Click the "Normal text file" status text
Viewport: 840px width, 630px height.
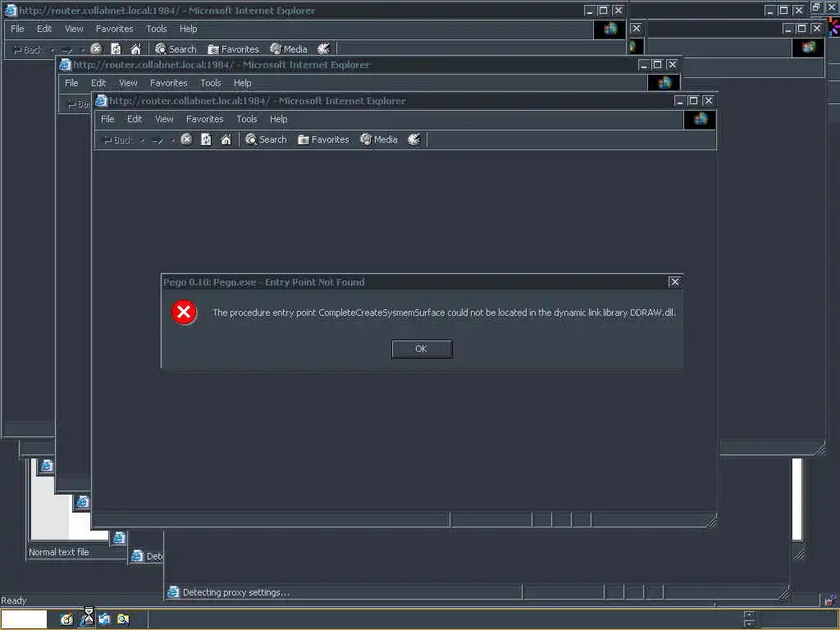tap(59, 552)
